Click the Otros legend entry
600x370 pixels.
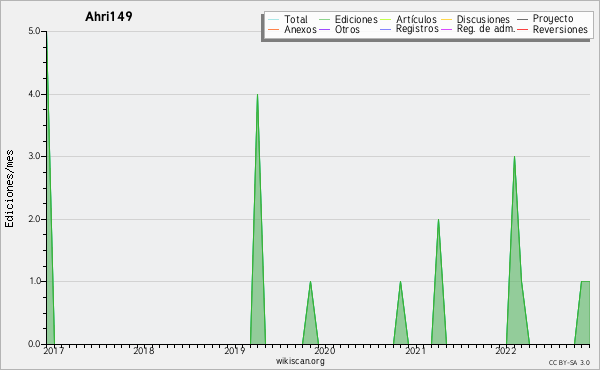pyautogui.click(x=339, y=29)
